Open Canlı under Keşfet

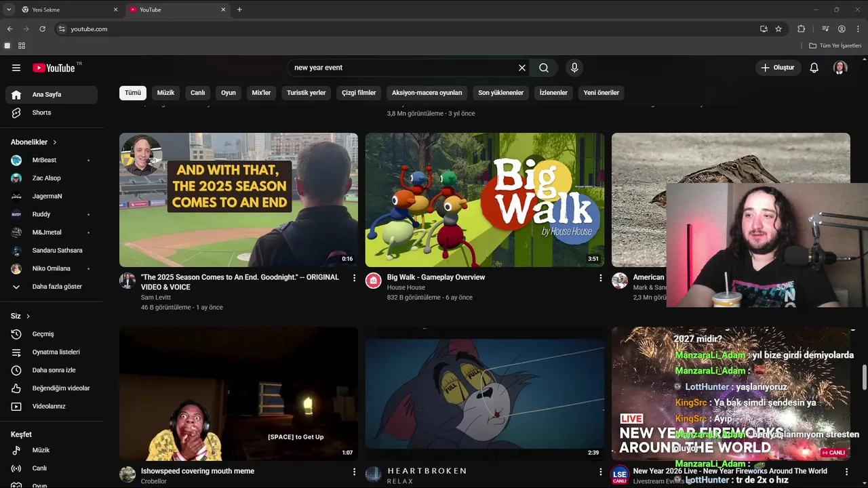(x=52, y=468)
